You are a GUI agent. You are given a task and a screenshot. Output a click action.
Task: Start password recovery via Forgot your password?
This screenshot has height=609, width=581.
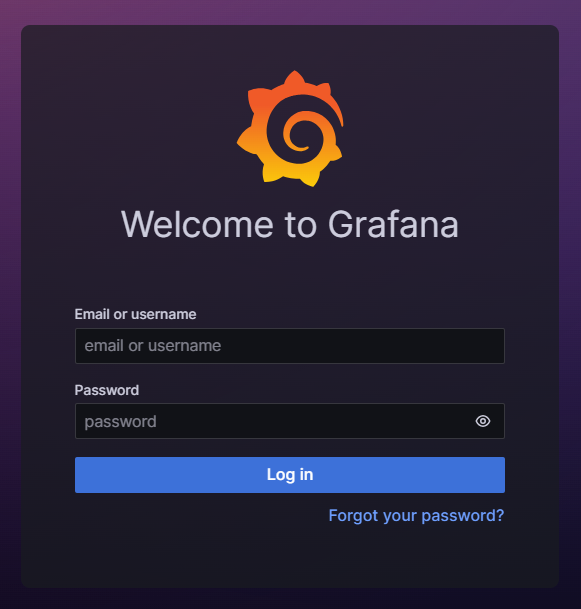click(416, 516)
